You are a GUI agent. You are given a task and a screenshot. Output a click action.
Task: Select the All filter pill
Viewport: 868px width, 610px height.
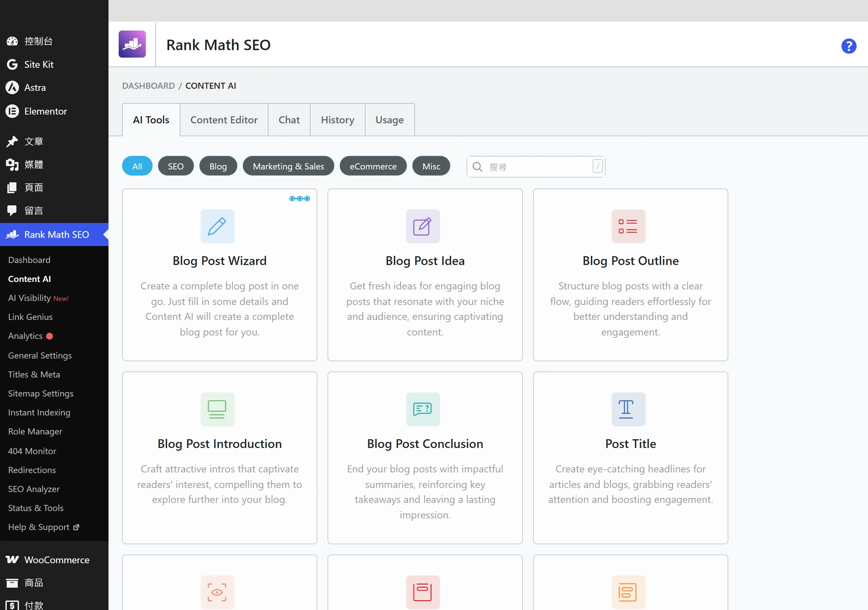[137, 166]
